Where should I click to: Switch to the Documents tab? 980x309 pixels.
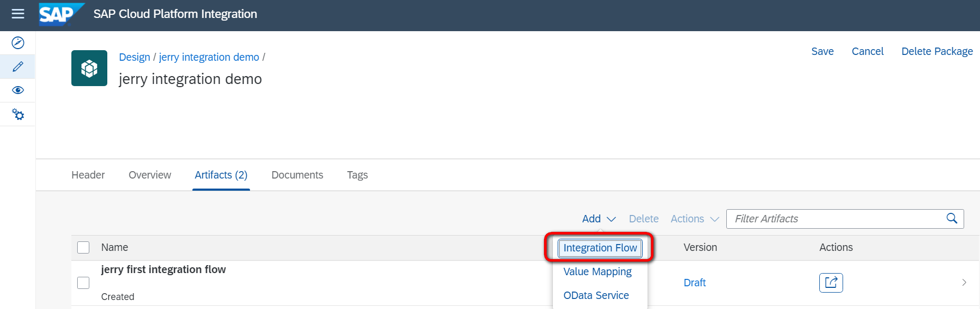coord(297,175)
